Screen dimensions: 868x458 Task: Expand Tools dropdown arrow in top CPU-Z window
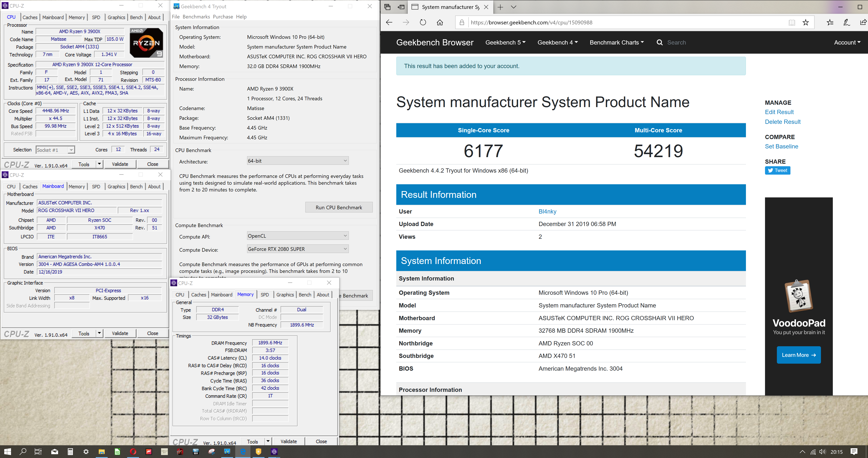[99, 164]
